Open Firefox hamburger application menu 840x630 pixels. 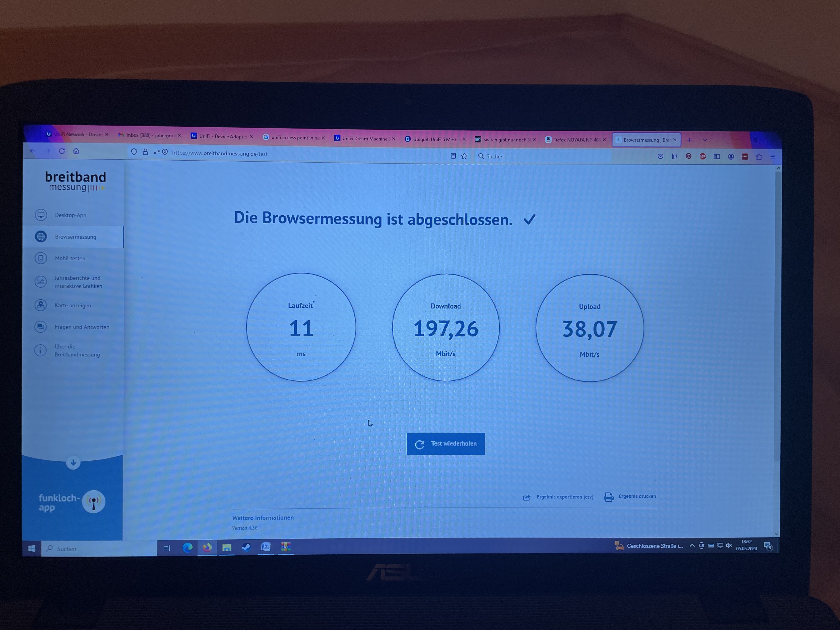click(x=772, y=156)
